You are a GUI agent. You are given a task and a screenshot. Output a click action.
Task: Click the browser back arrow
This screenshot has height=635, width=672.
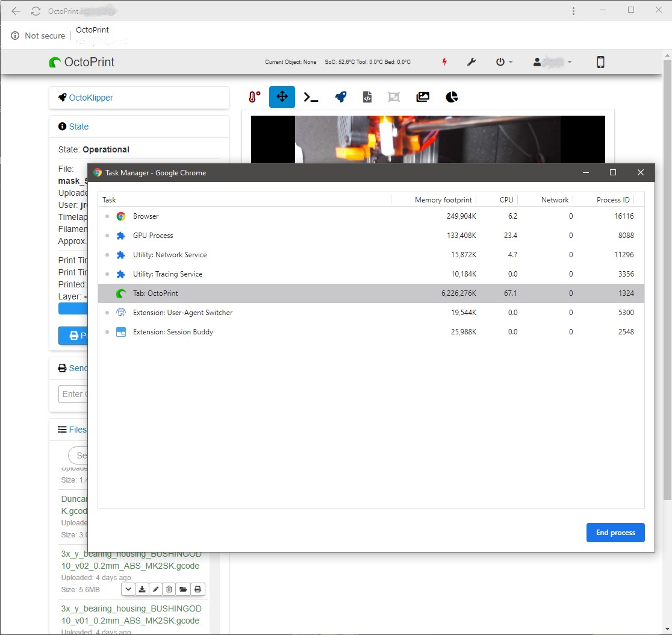tap(16, 11)
